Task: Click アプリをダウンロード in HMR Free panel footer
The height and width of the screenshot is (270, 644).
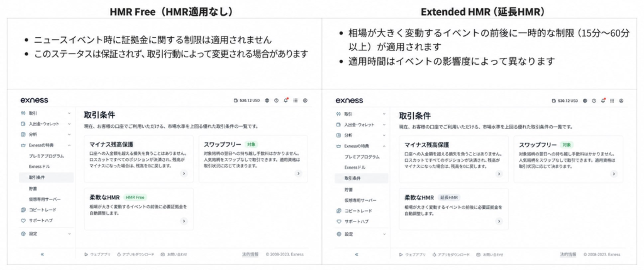Action: (136, 254)
